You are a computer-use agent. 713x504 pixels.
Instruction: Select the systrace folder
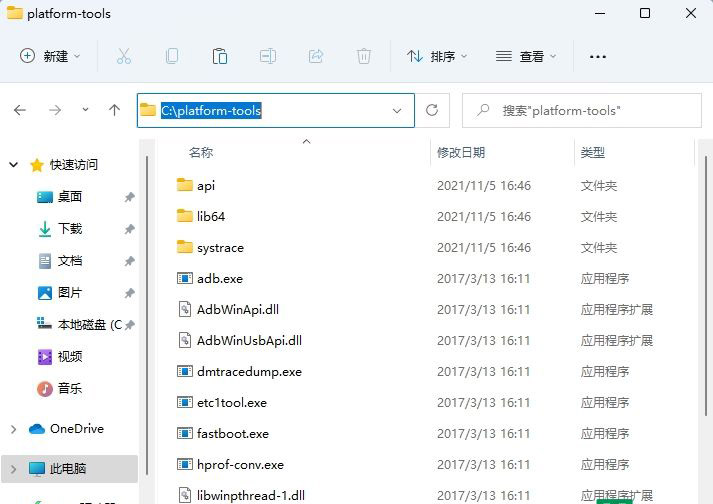point(221,248)
